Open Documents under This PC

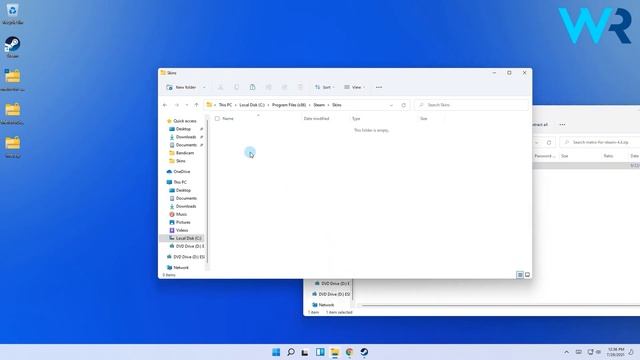click(186, 198)
